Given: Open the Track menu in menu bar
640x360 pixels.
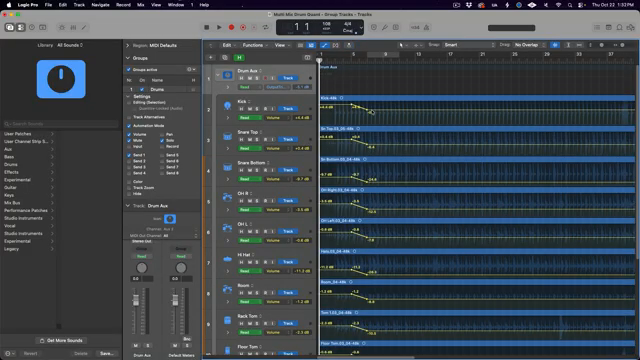Looking at the screenshot, I should pyautogui.click(x=79, y=5).
